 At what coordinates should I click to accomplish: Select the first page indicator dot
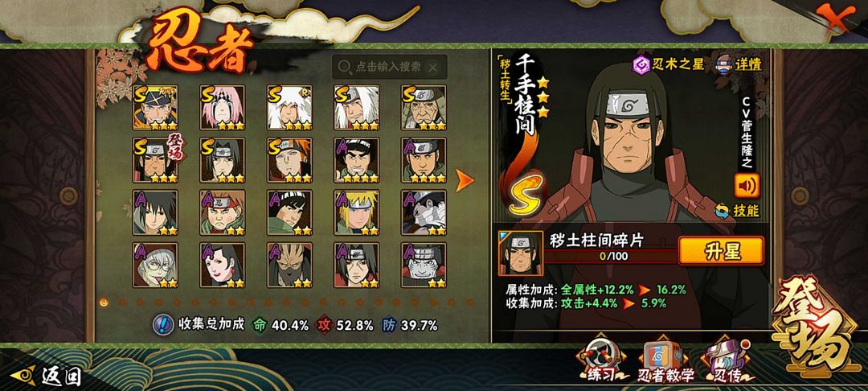pos(104,302)
